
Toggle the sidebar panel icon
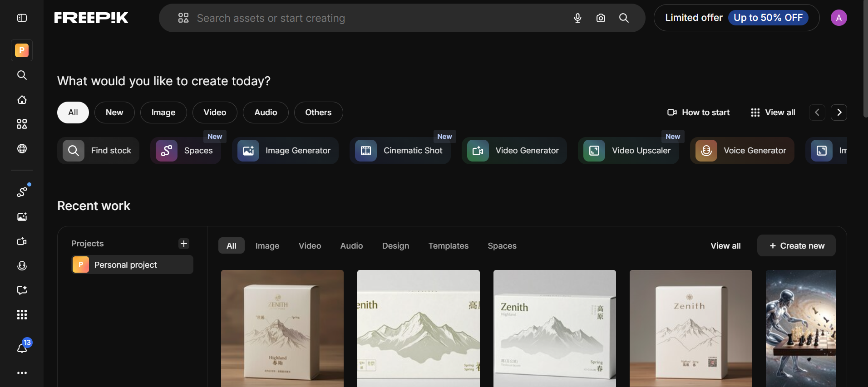point(22,18)
